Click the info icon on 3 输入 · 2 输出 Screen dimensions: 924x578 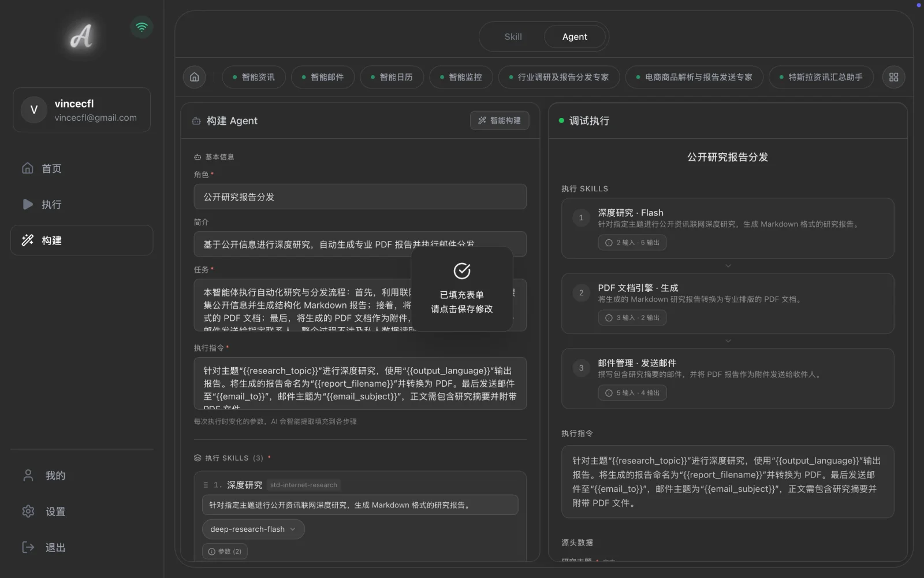pyautogui.click(x=609, y=318)
